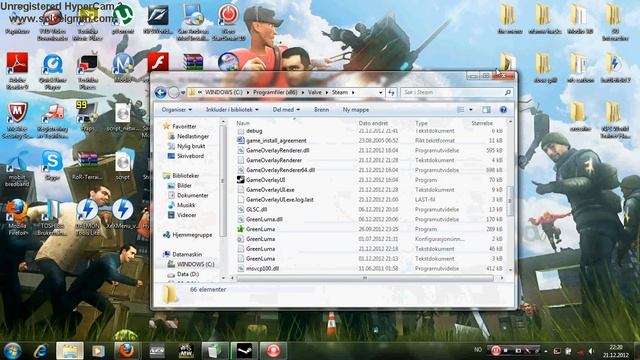This screenshot has width=640, height=360.
Task: Change view using the views icon
Action: 460,110
